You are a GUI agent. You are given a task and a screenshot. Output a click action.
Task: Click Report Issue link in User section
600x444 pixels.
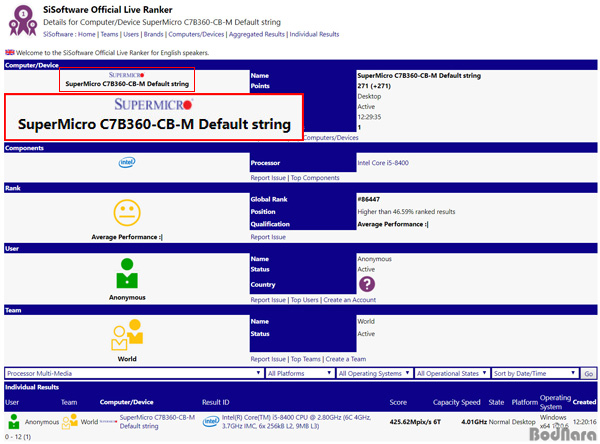[x=268, y=300]
